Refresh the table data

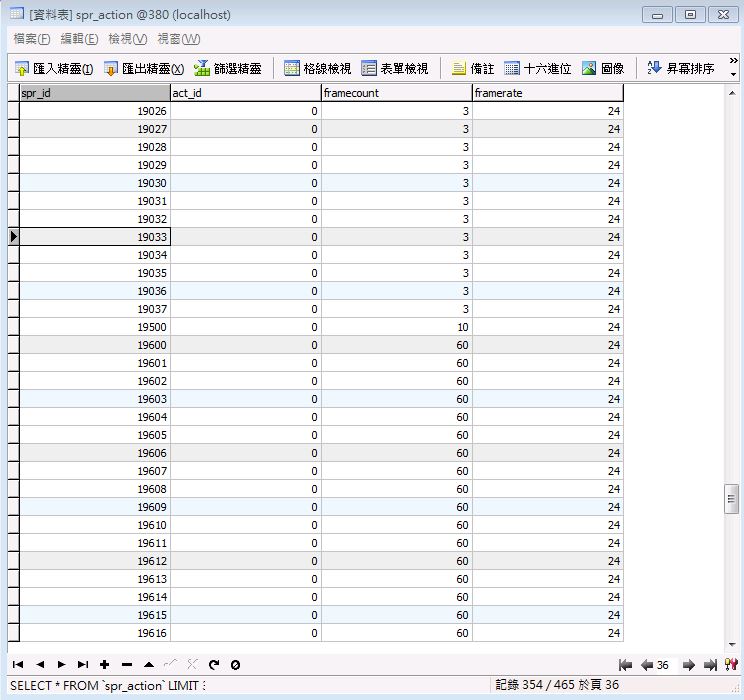(214, 664)
